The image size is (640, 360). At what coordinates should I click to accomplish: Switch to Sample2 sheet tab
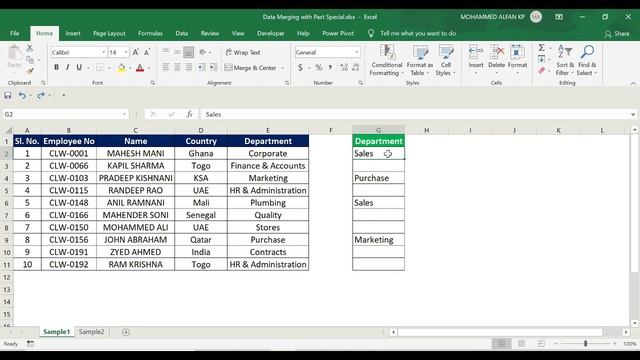(x=91, y=332)
